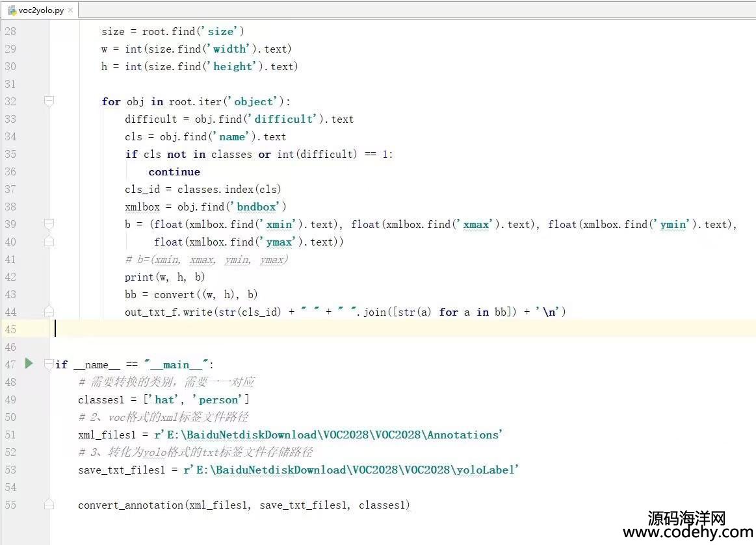Screen dimensions: 756x545
Task: Click line number 45 in the gutter
Action: [x=10, y=329]
